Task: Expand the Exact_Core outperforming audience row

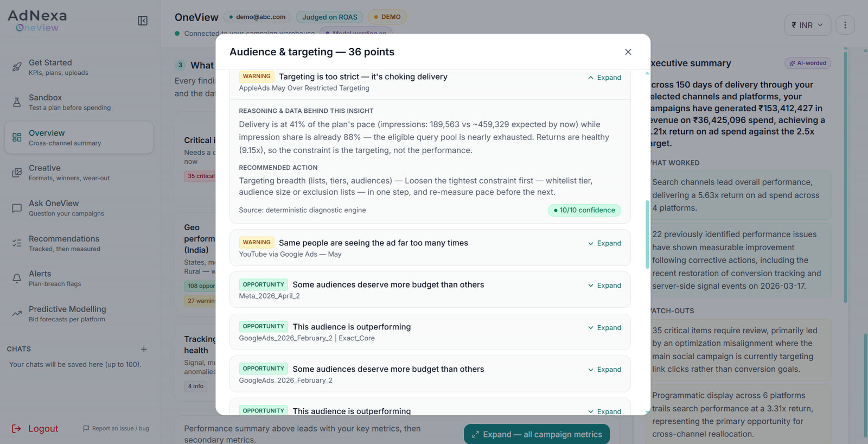Action: click(x=604, y=328)
